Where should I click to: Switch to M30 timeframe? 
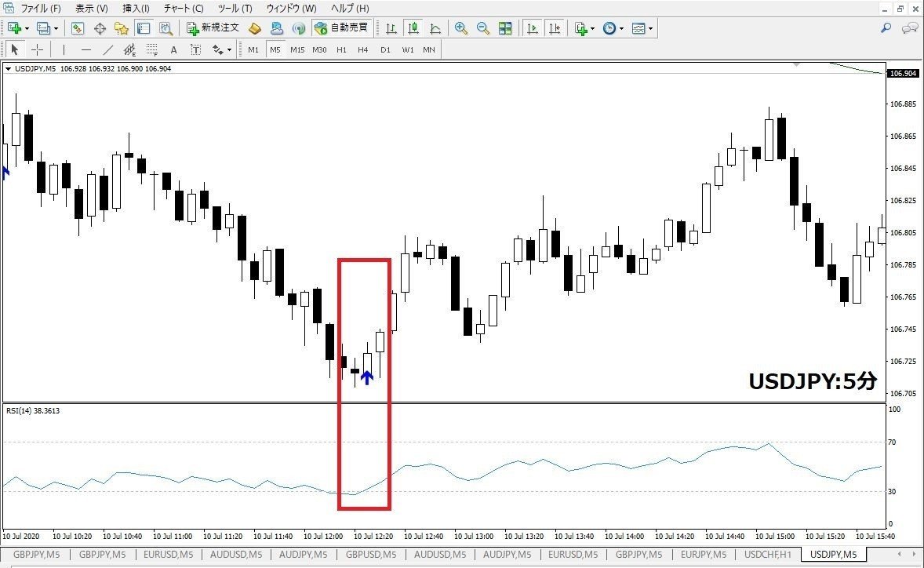(x=319, y=49)
